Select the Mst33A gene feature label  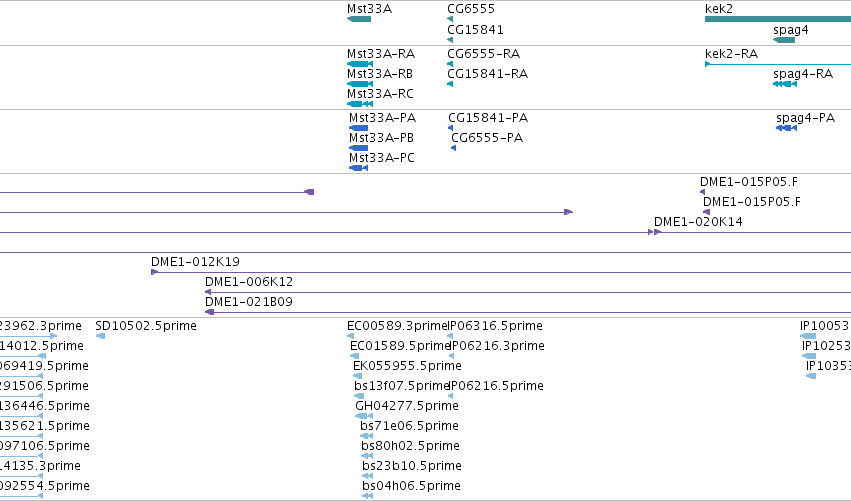tap(369, 9)
